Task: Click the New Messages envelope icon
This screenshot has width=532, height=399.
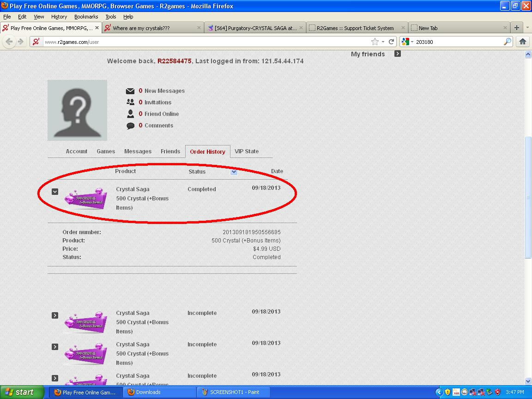Action: (x=130, y=91)
